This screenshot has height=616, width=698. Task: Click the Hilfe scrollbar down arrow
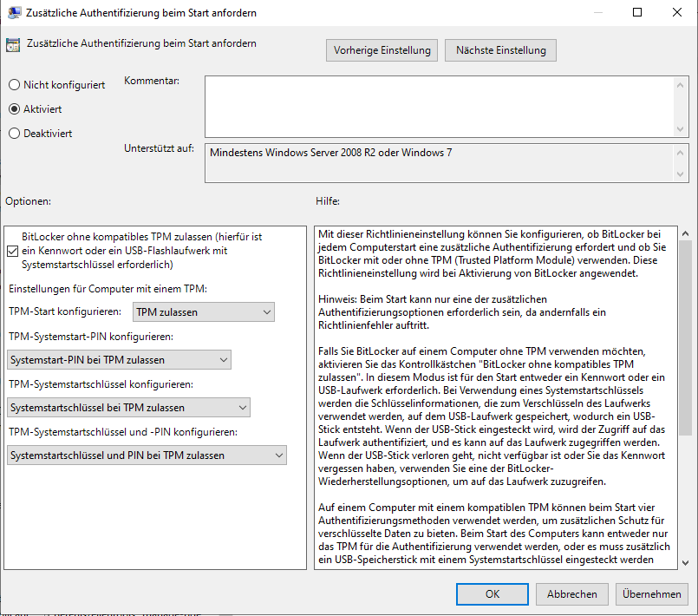pyautogui.click(x=685, y=563)
